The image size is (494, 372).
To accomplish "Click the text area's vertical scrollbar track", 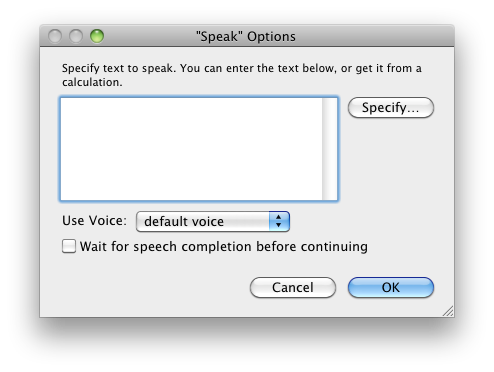I will pyautogui.click(x=330, y=149).
